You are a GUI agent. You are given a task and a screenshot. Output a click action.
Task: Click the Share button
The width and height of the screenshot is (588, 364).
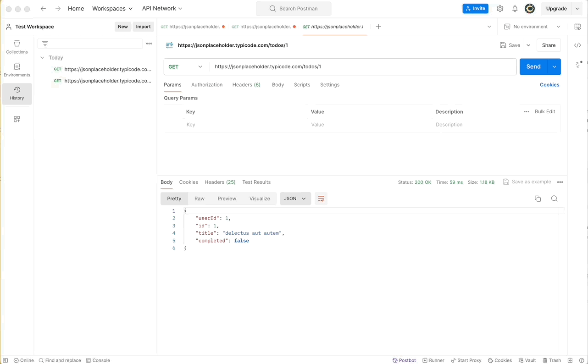[x=549, y=45]
